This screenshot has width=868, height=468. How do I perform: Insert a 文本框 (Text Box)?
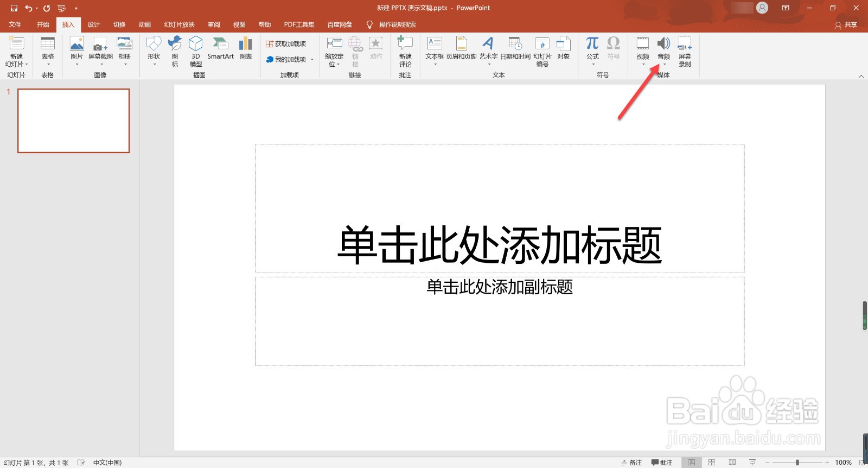point(435,51)
